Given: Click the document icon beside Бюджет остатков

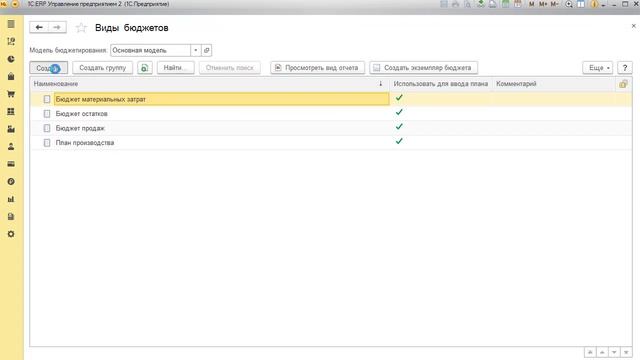Looking at the screenshot, I should click(x=47, y=114).
